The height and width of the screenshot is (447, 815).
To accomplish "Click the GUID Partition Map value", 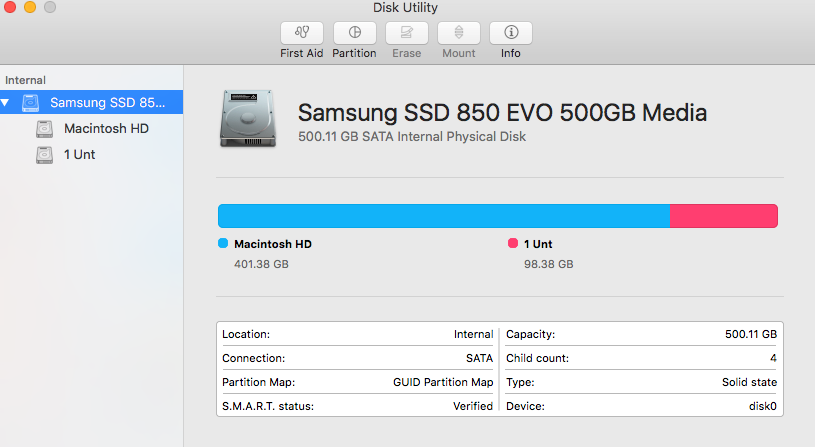I will point(443,382).
